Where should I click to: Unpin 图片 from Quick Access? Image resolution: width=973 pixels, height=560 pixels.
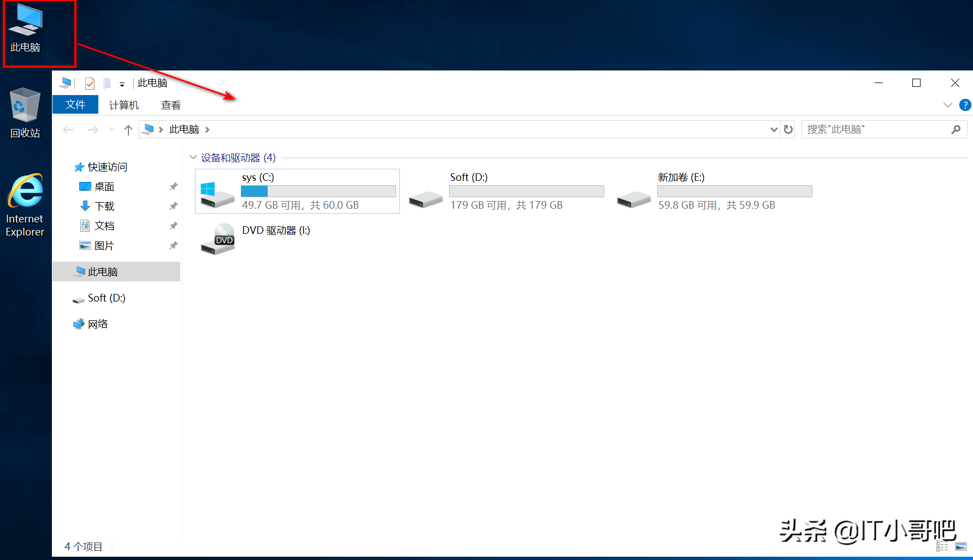[173, 245]
